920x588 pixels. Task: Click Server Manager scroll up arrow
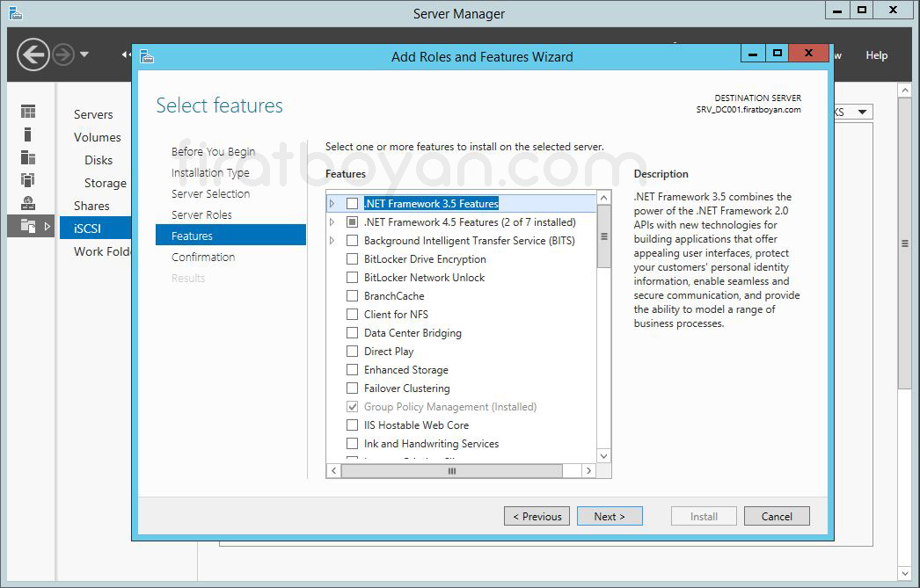[905, 91]
